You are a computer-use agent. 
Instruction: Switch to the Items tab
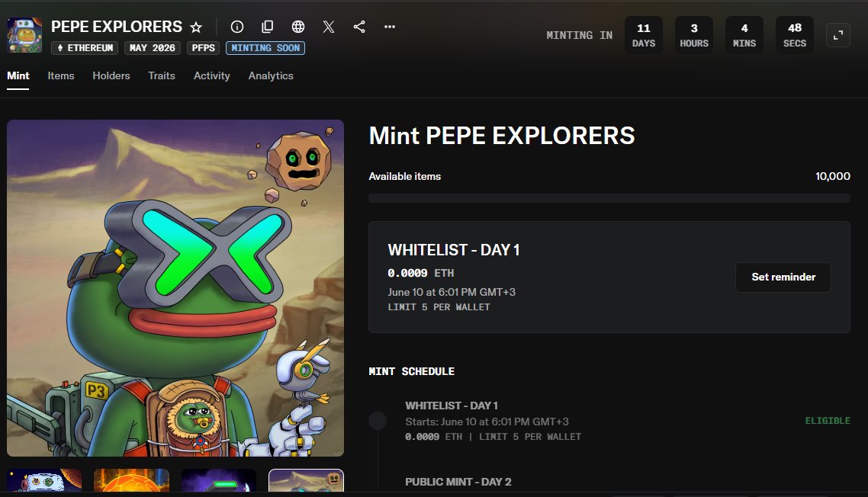61,75
